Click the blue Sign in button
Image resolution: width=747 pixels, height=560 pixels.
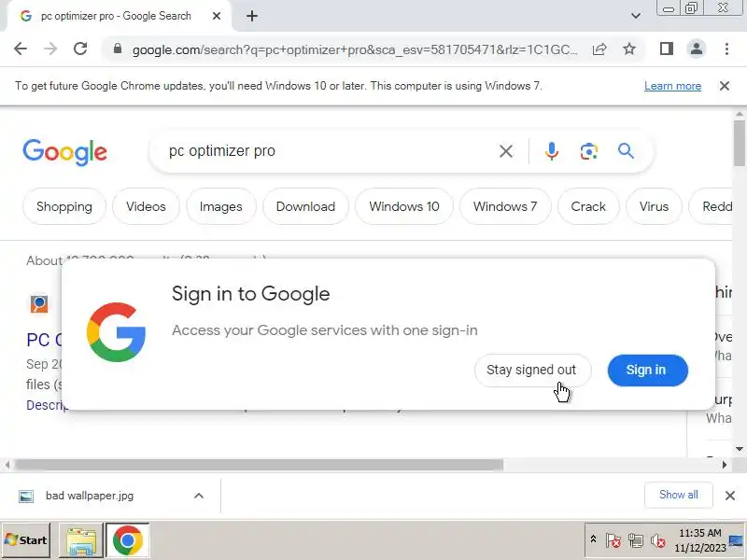[x=647, y=370]
